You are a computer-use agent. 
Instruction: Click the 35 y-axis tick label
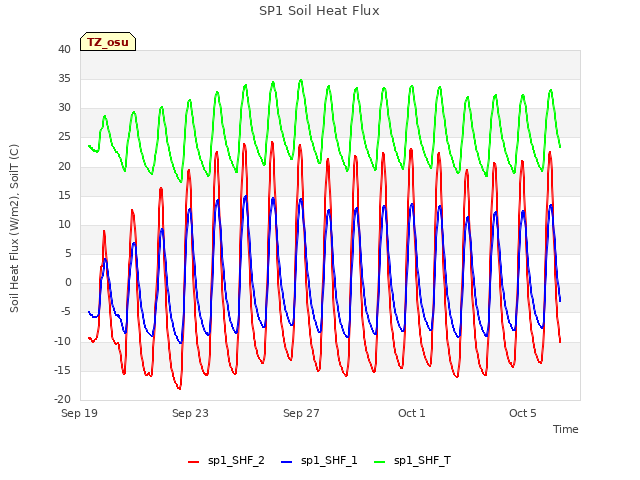[64, 78]
